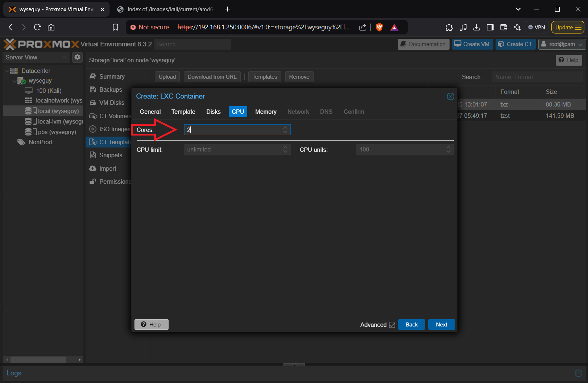Viewport: 588px width, 383px height.
Task: Switch to the Memory tab
Action: 266,112
